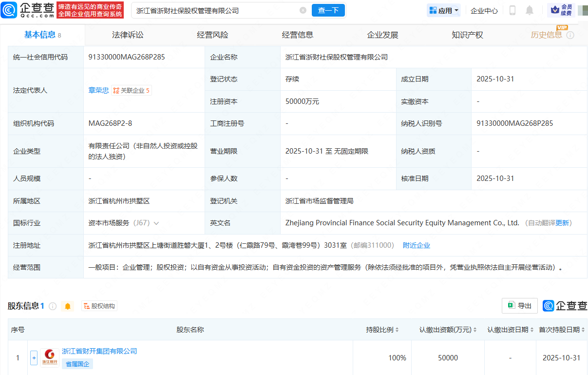The width and height of the screenshot is (588, 375).
Task: Switch to the 法律诉讼 tab
Action: pyautogui.click(x=128, y=35)
